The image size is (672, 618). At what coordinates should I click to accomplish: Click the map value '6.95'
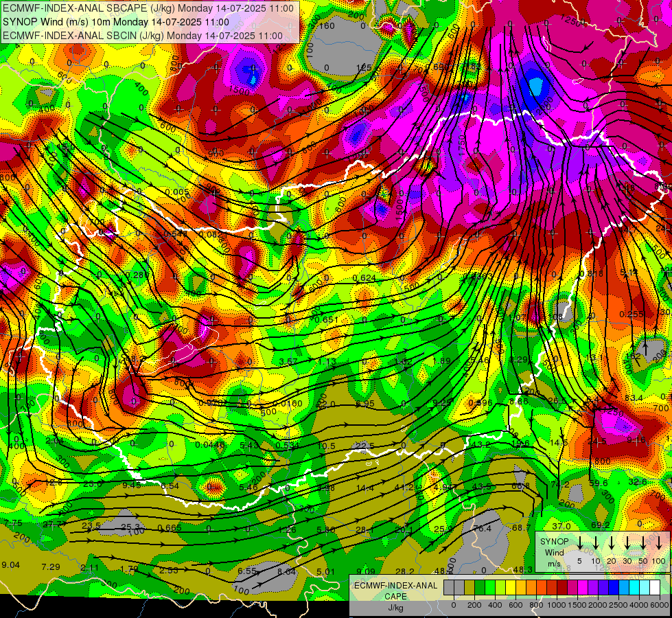coord(364,404)
